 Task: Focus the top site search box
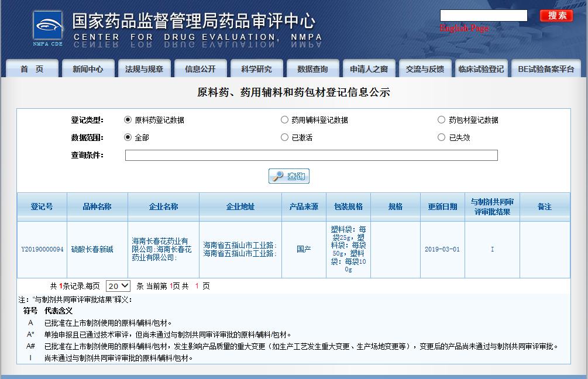click(x=483, y=16)
